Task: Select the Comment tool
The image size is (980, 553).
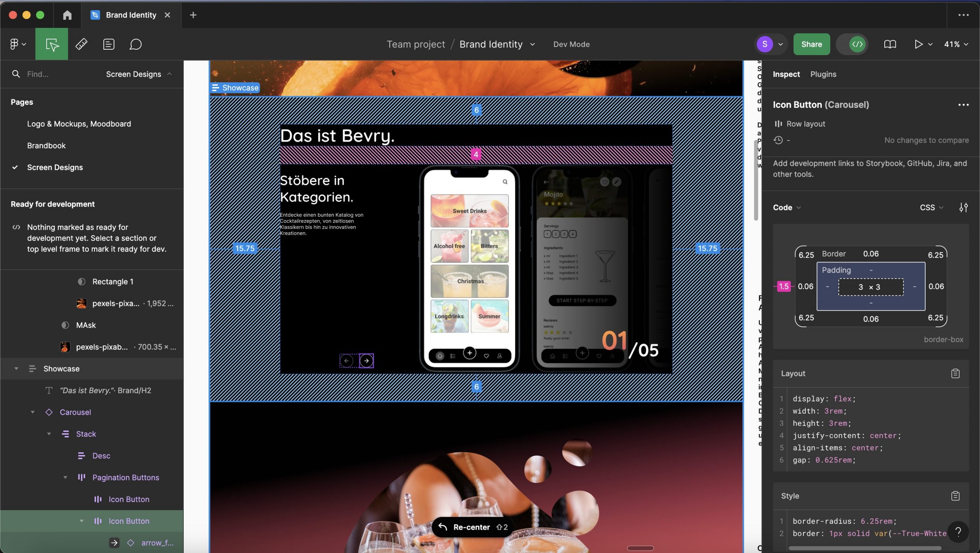Action: click(x=136, y=44)
